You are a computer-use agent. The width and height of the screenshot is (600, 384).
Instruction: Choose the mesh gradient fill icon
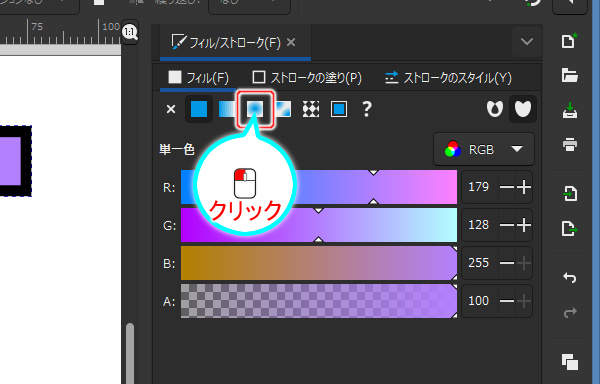[283, 109]
